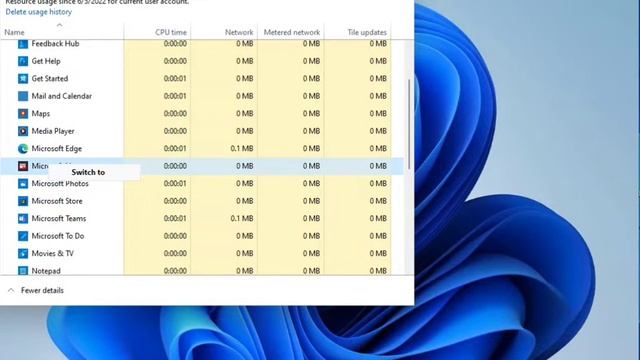Click Microsoft Store network 0 MB value
Screen dimensions: 640x360
pyautogui.click(x=244, y=201)
